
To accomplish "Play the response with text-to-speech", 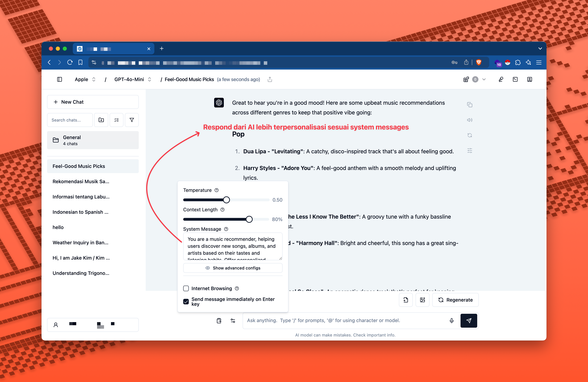I will click(470, 120).
